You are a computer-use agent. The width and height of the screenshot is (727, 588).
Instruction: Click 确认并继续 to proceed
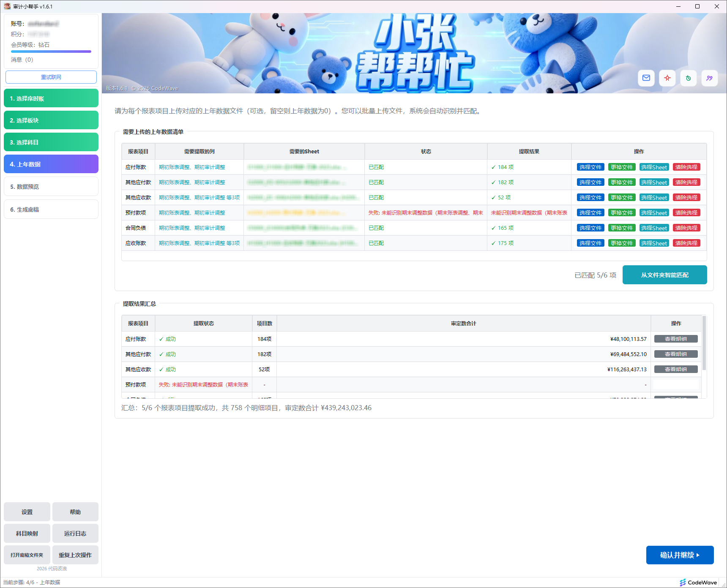pos(680,555)
